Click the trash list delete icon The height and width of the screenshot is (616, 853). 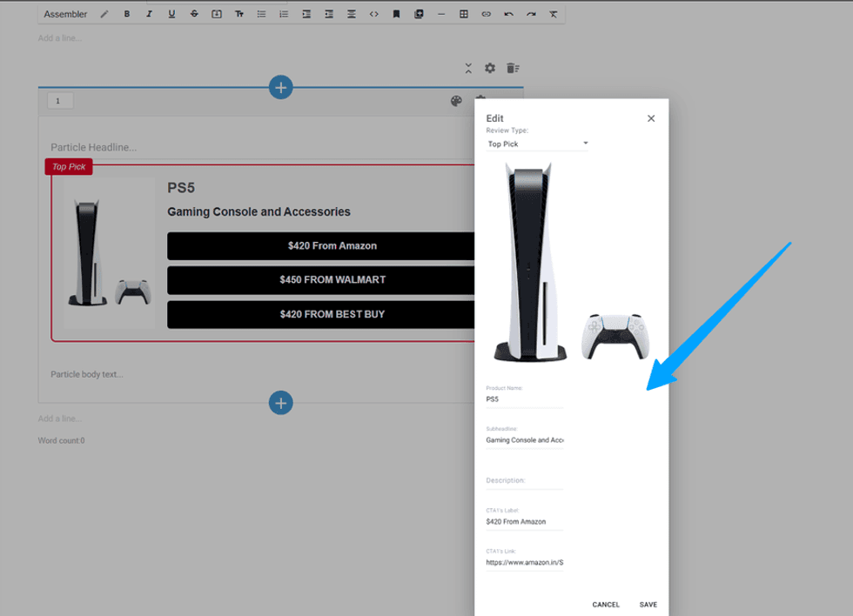point(513,68)
